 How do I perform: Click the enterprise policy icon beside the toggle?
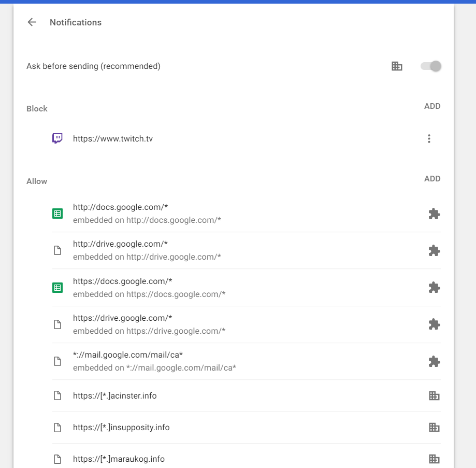click(x=397, y=66)
